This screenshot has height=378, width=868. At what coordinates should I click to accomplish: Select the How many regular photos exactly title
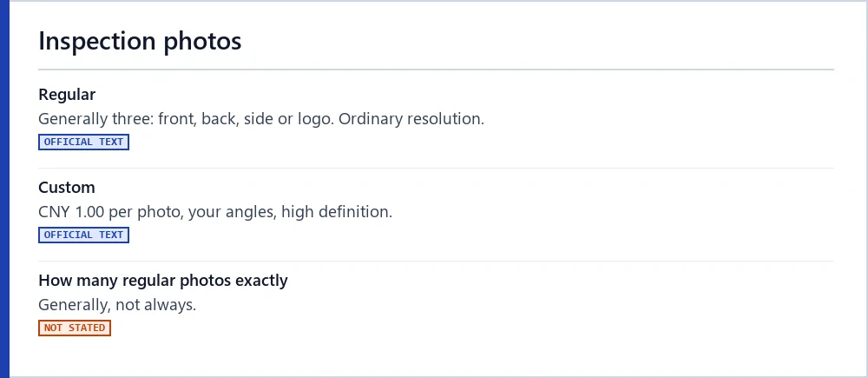pyautogui.click(x=163, y=281)
